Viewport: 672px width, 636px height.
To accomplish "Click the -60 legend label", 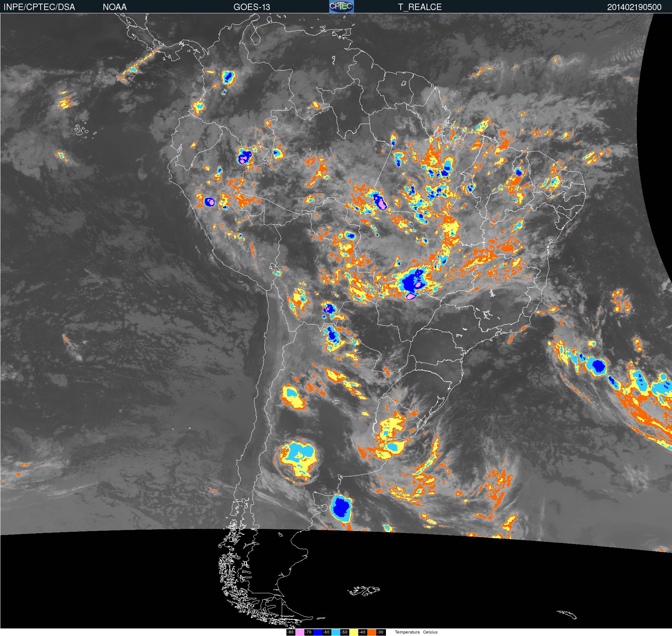I will (326, 632).
